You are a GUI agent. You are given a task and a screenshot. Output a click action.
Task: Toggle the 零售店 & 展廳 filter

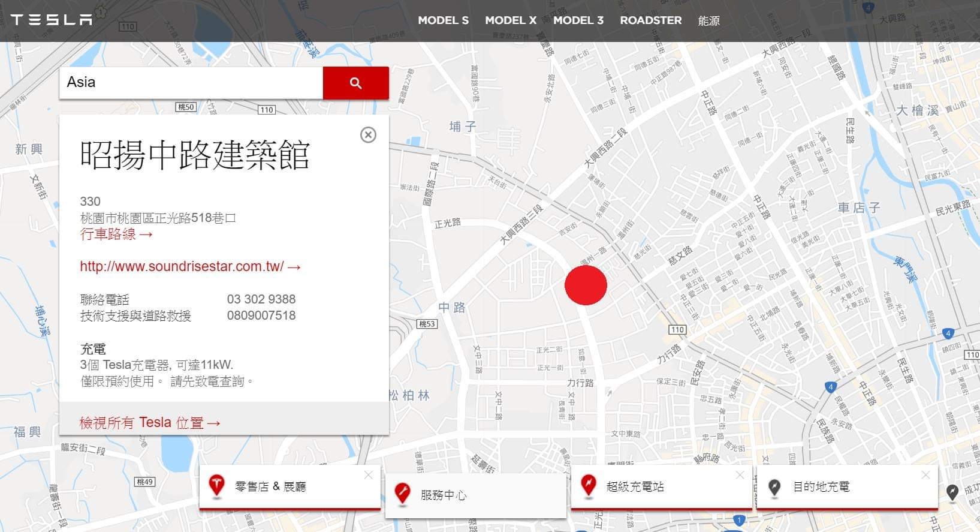click(290, 487)
